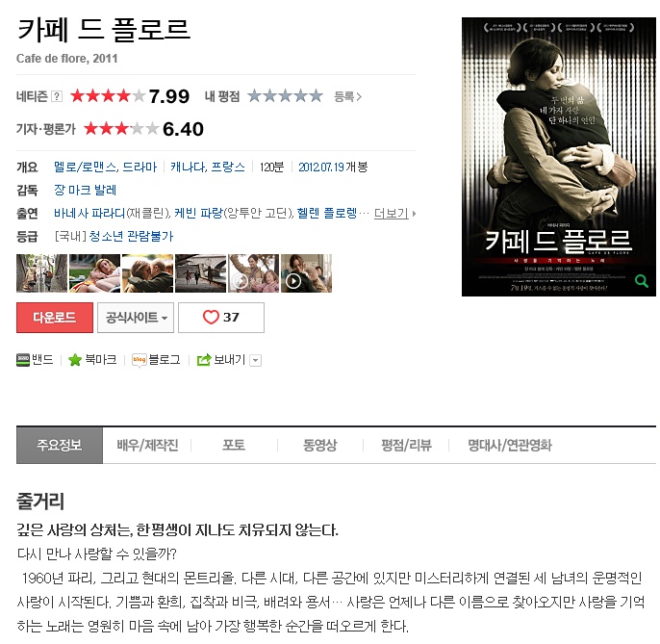Viewport: 660px width, 644px height.
Task: Add a bookmark with the green star 북마크
Action: click(x=75, y=360)
